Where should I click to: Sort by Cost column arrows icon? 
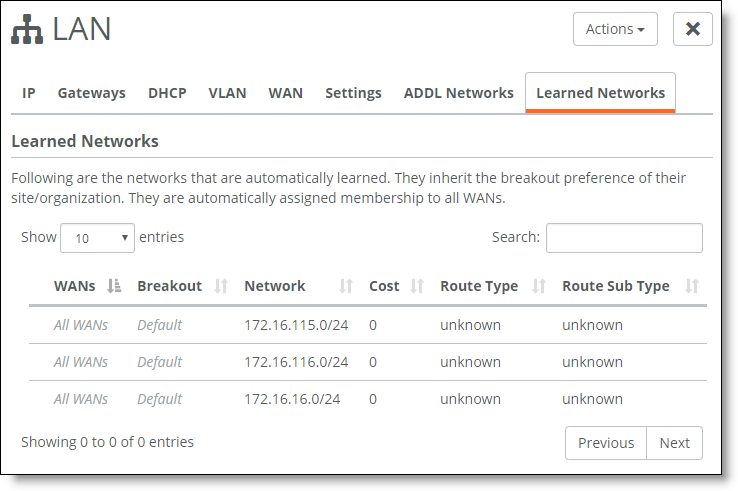click(417, 286)
